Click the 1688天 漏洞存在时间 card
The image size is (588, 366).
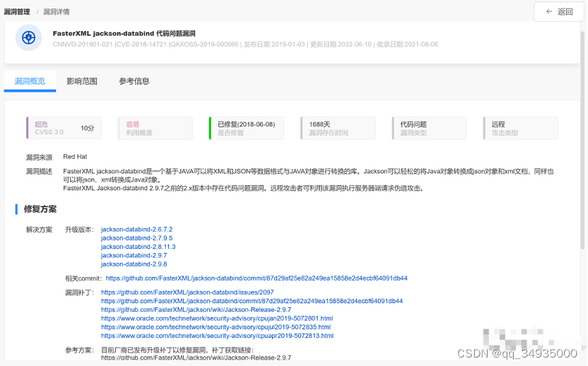click(338, 128)
